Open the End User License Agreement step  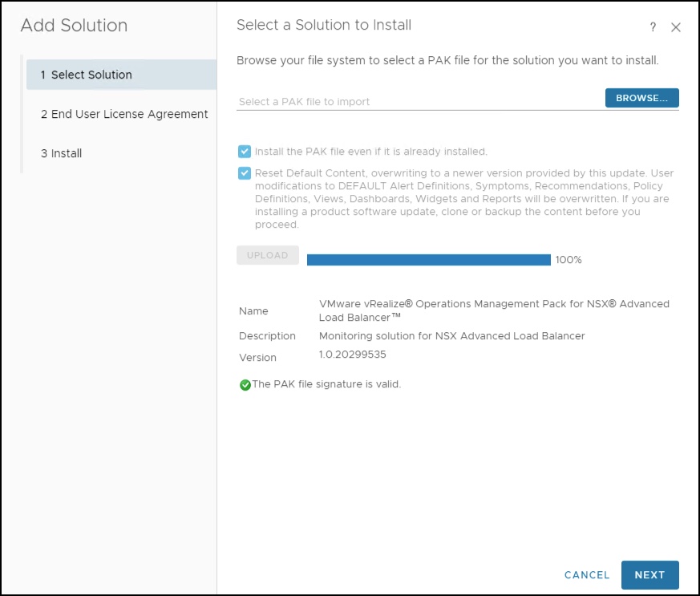(x=124, y=114)
